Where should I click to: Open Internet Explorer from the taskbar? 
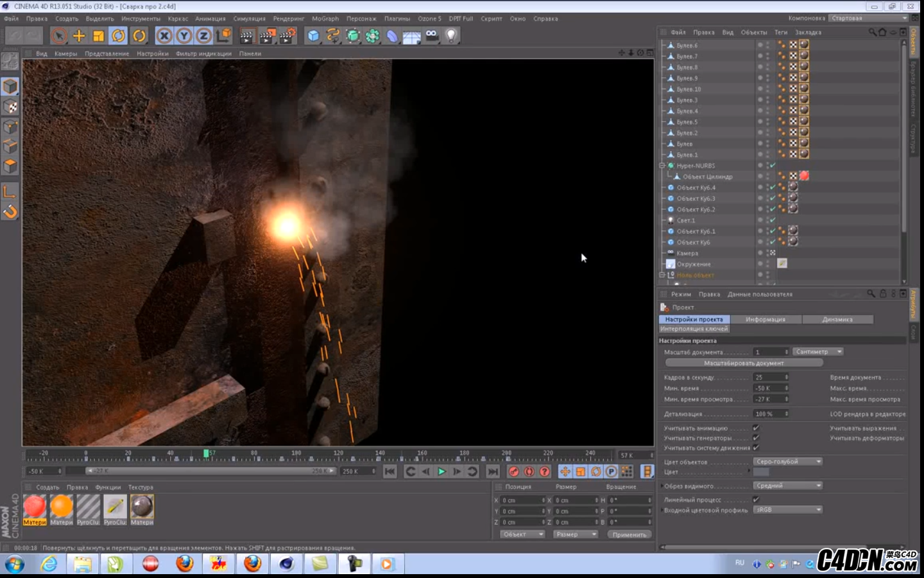49,565
